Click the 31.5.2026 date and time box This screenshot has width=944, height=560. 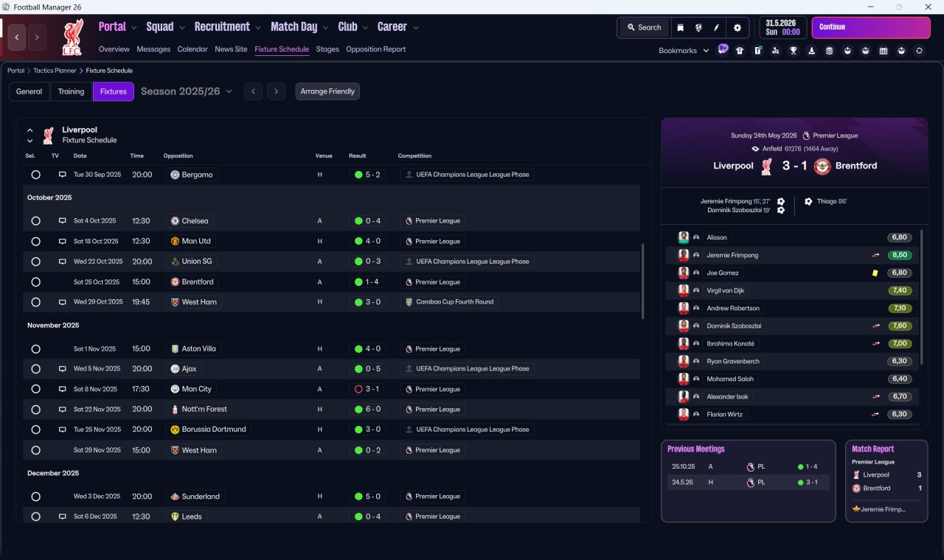coord(782,27)
